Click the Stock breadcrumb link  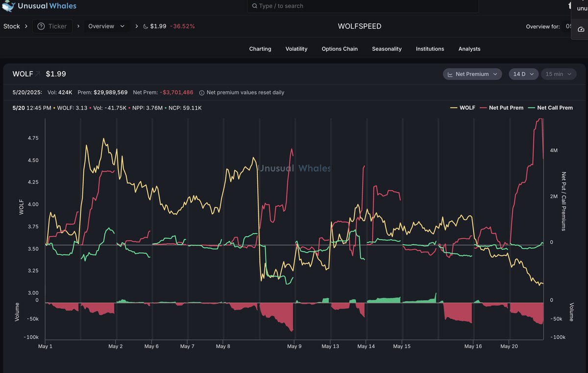[x=12, y=26]
